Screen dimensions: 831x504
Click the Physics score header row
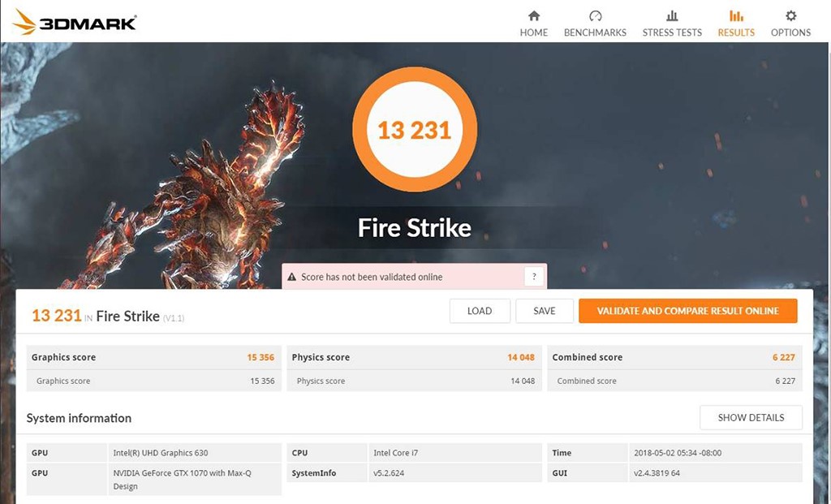(414, 357)
